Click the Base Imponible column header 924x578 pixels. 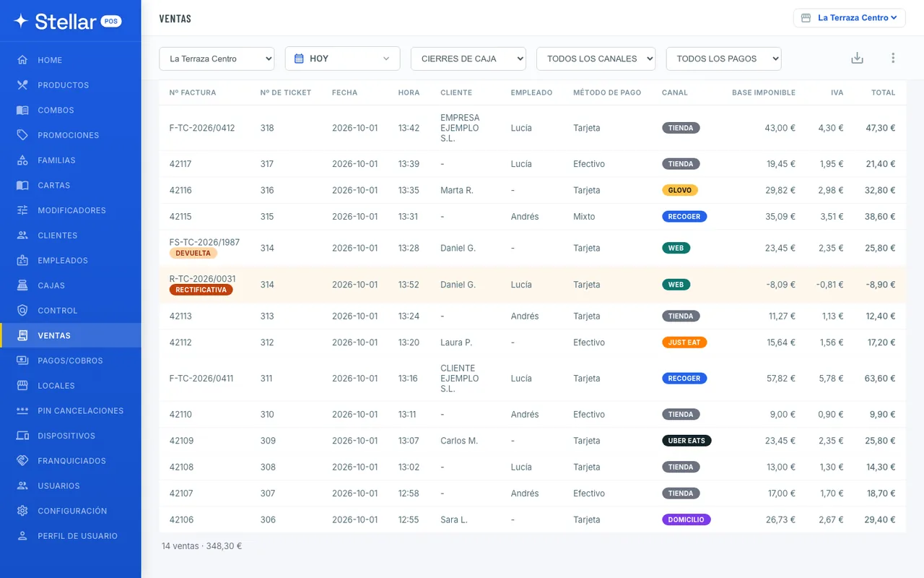(764, 92)
